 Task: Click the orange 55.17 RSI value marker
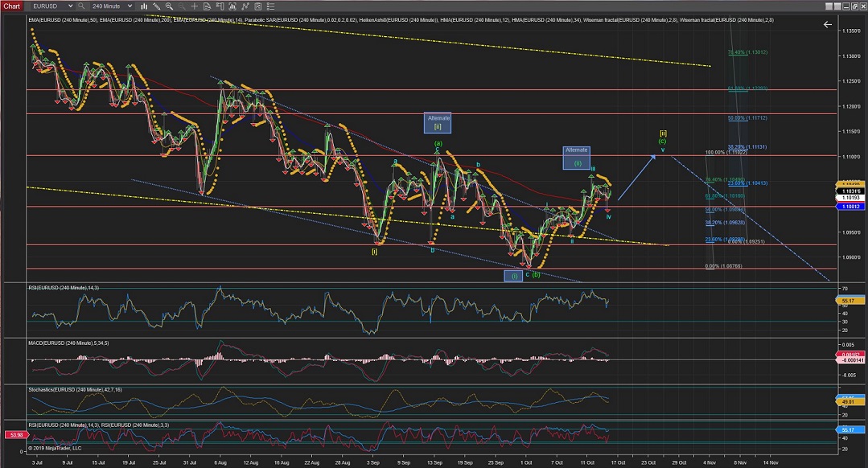pos(849,301)
